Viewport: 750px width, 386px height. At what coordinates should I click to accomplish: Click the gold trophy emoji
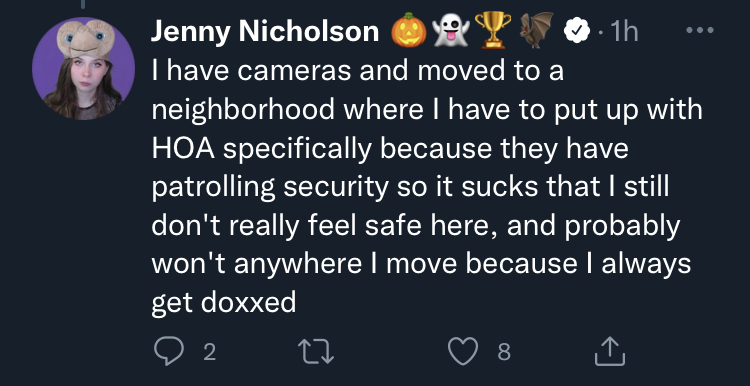pyautogui.click(x=493, y=30)
